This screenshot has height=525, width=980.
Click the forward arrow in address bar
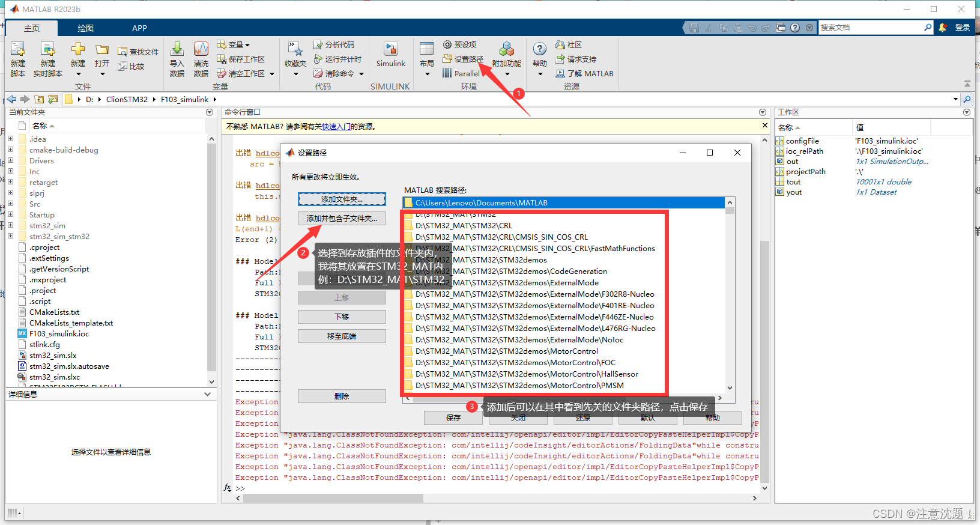pyautogui.click(x=25, y=99)
